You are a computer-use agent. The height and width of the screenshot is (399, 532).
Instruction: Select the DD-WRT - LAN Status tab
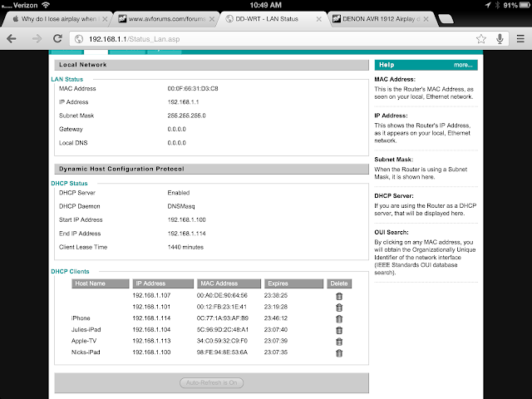click(272, 19)
